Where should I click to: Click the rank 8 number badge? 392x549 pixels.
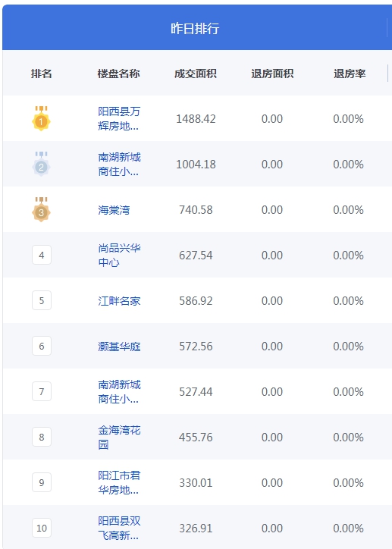pyautogui.click(x=42, y=437)
